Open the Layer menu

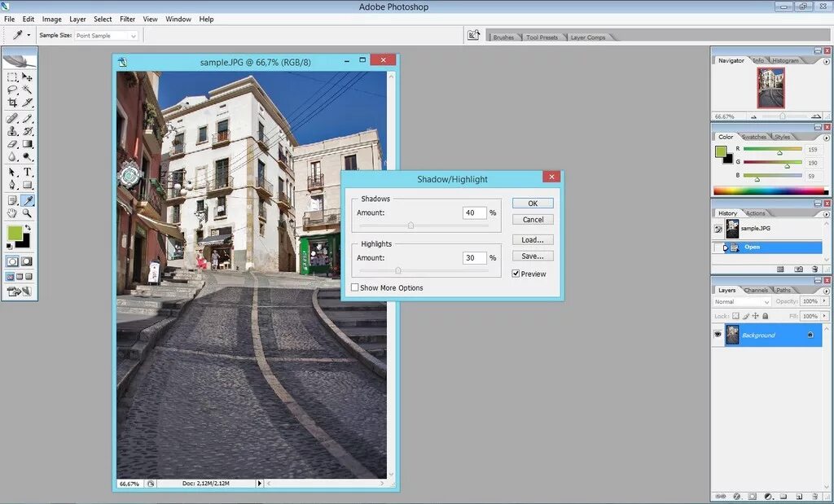[x=77, y=20]
